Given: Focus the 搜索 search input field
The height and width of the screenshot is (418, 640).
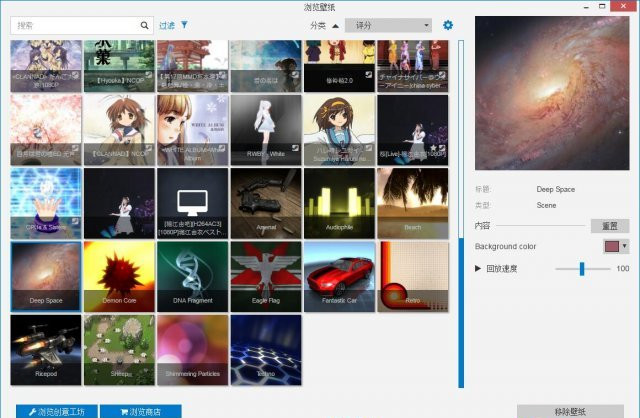Looking at the screenshot, I should tap(75, 25).
